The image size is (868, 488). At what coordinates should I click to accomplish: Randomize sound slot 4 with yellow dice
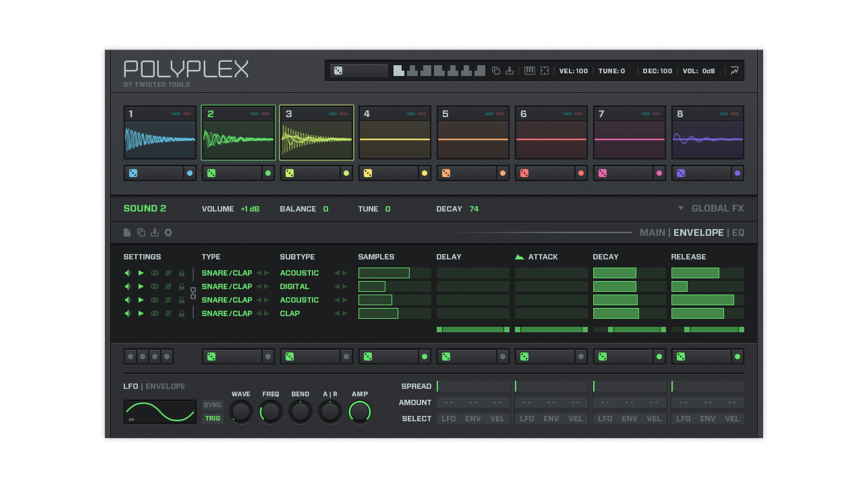[x=368, y=173]
